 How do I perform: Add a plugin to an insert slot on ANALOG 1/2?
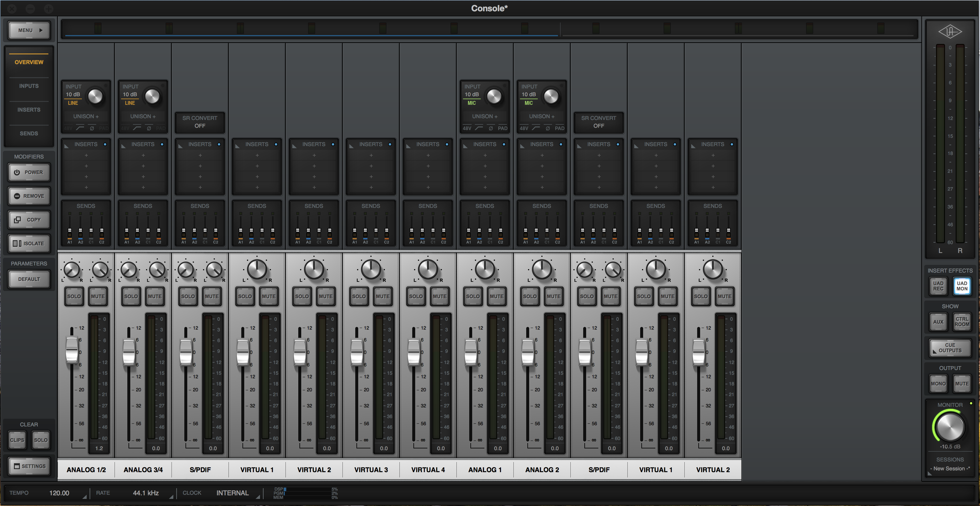point(86,155)
